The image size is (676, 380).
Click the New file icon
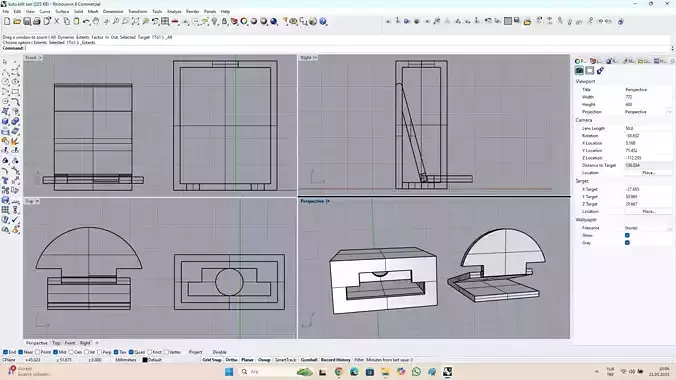click(x=7, y=21)
